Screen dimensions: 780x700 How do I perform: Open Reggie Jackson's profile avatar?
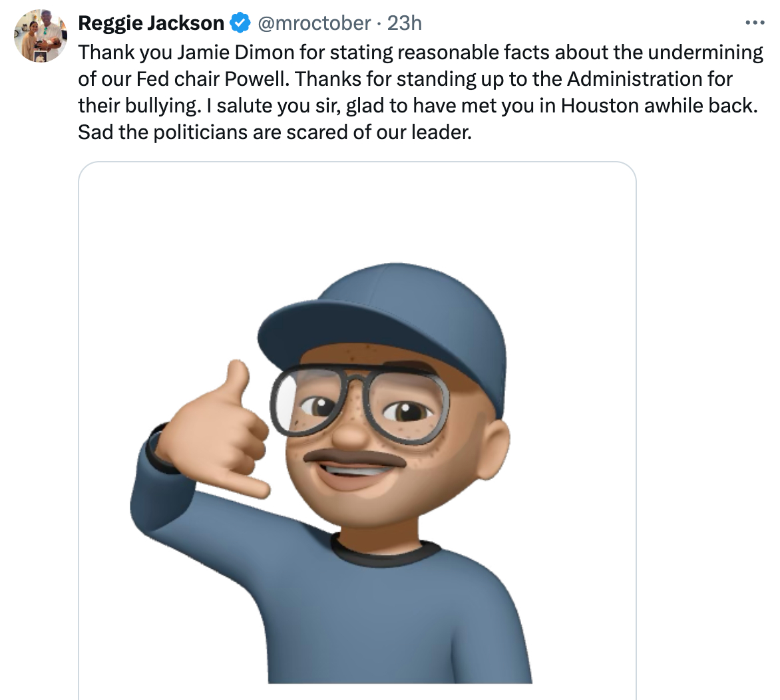pos(41,36)
